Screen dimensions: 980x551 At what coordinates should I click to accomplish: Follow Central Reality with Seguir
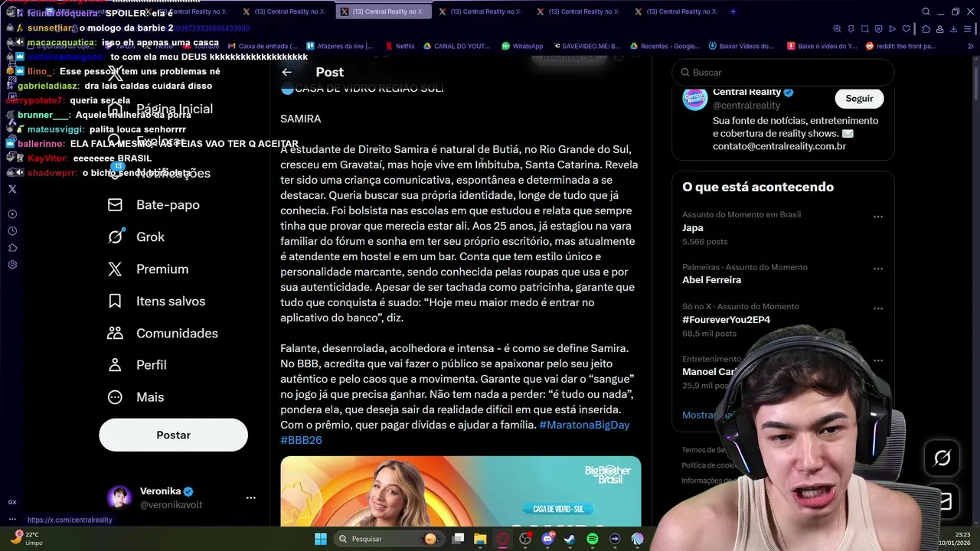click(859, 98)
